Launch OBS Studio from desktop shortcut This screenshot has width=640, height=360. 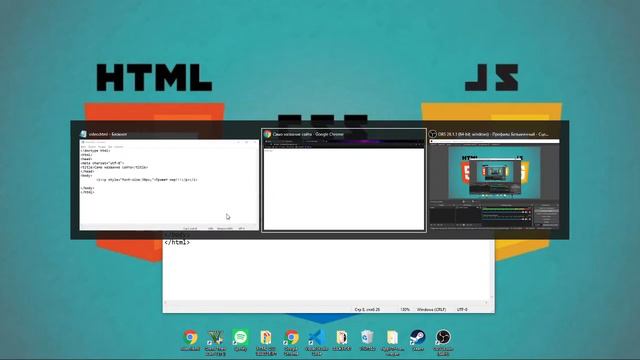coord(443,342)
